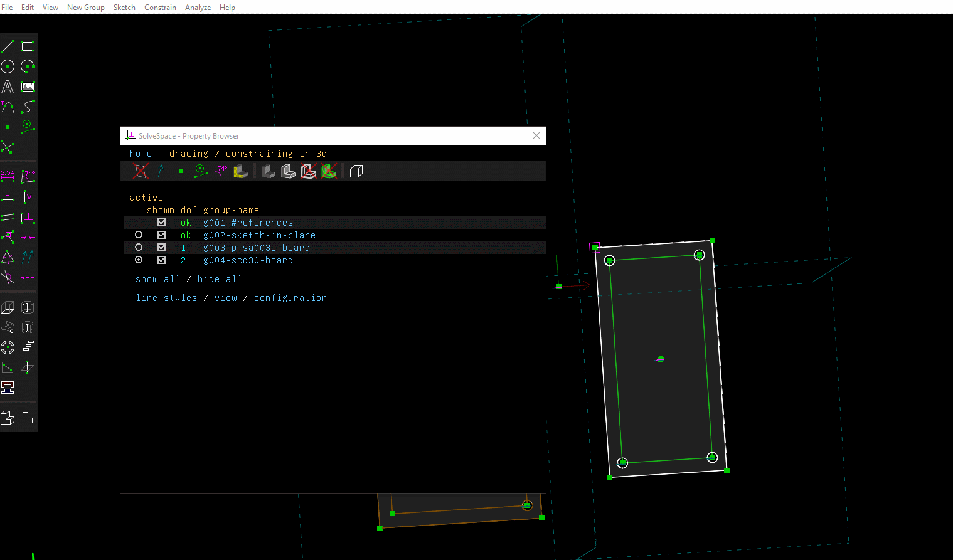Select the Rectangle tool
The height and width of the screenshot is (560, 953).
click(x=27, y=45)
